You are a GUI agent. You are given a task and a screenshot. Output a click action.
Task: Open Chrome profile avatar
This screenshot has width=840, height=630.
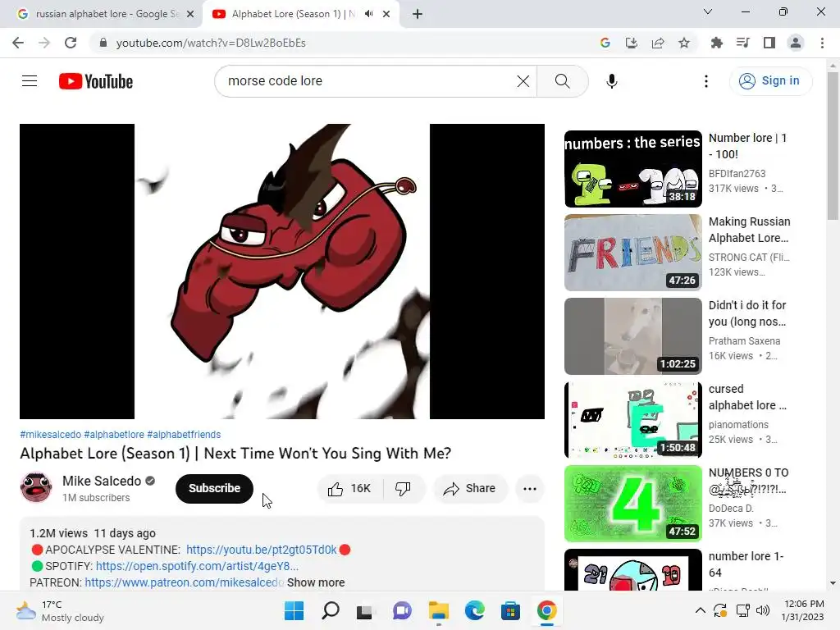(795, 43)
